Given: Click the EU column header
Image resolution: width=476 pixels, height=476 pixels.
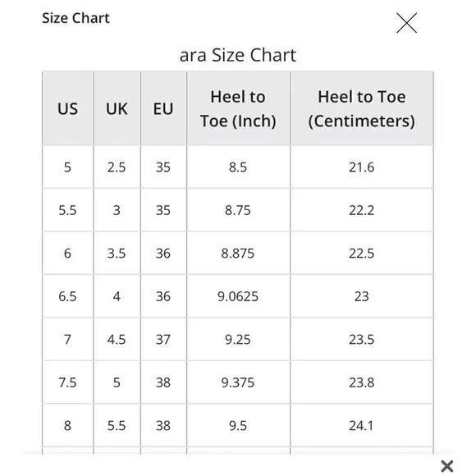Looking at the screenshot, I should (163, 108).
